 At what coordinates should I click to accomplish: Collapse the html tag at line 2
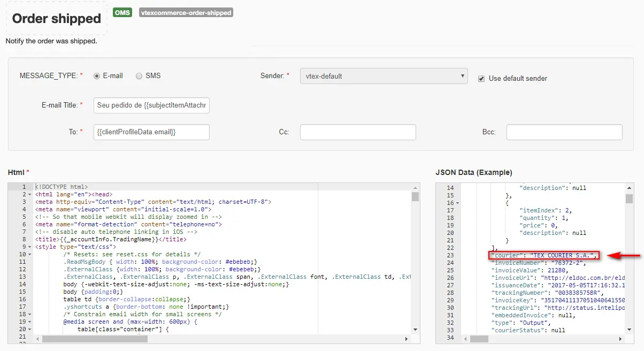(x=29, y=195)
